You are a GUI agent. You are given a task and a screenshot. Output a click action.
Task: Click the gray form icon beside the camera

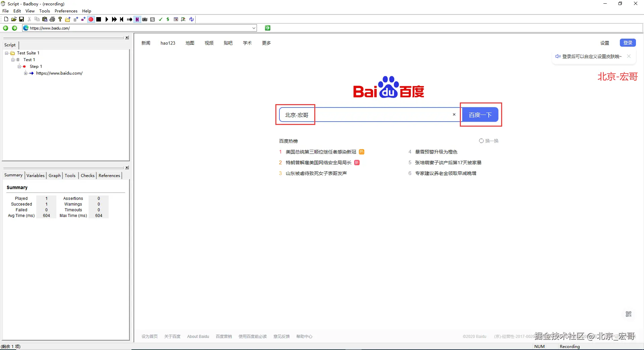click(153, 19)
